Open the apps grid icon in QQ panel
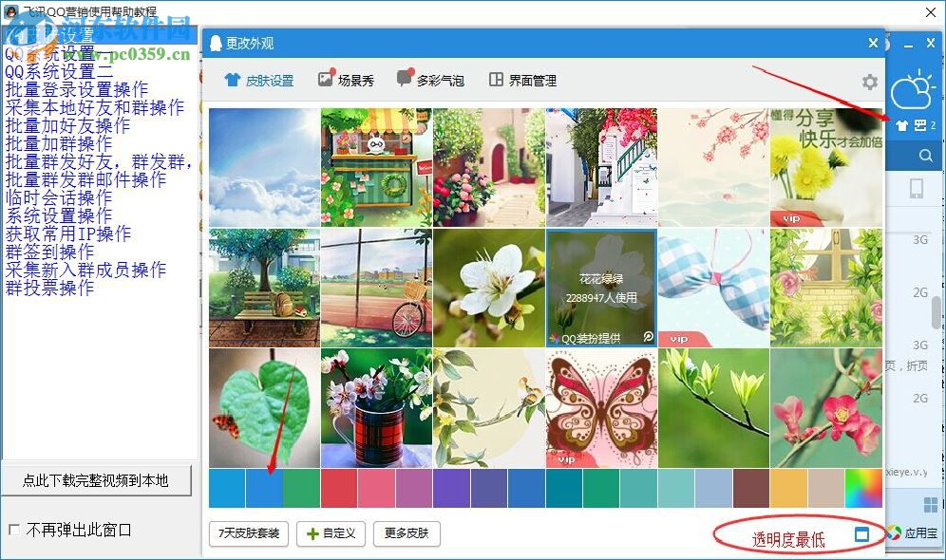Image resolution: width=946 pixels, height=560 pixels. (x=930, y=504)
